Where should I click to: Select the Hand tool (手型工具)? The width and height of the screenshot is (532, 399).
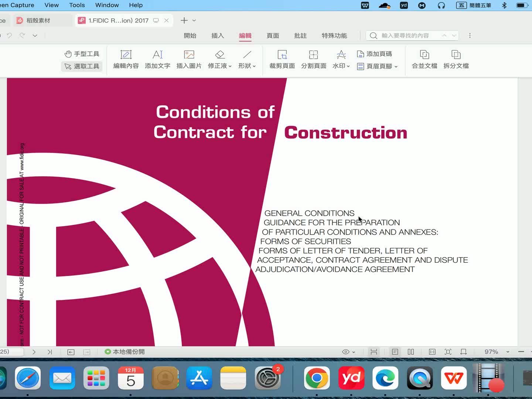82,54
